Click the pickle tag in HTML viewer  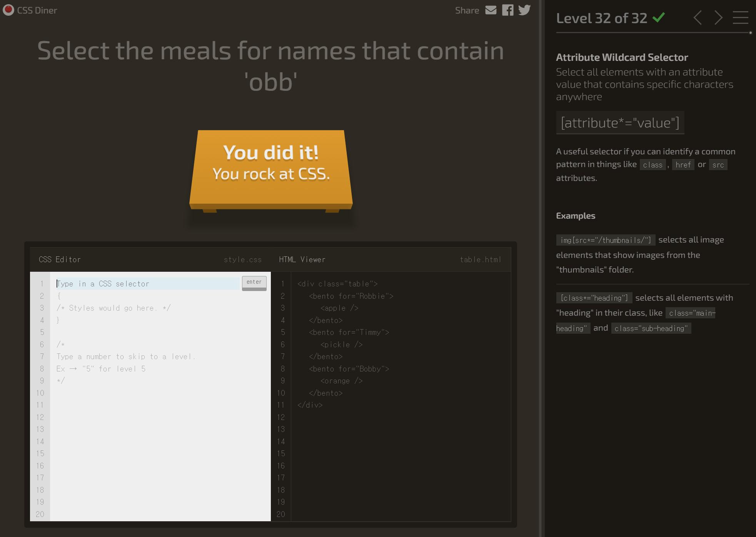pyautogui.click(x=341, y=345)
